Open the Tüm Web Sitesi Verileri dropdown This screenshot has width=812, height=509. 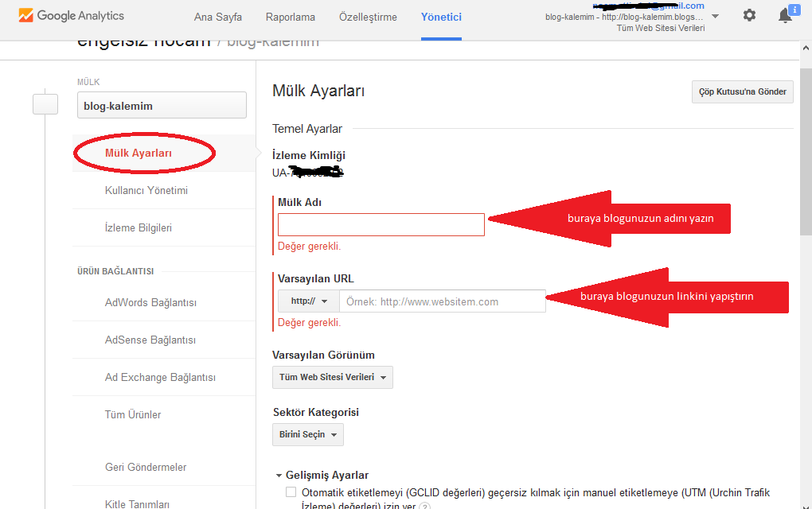click(x=333, y=377)
